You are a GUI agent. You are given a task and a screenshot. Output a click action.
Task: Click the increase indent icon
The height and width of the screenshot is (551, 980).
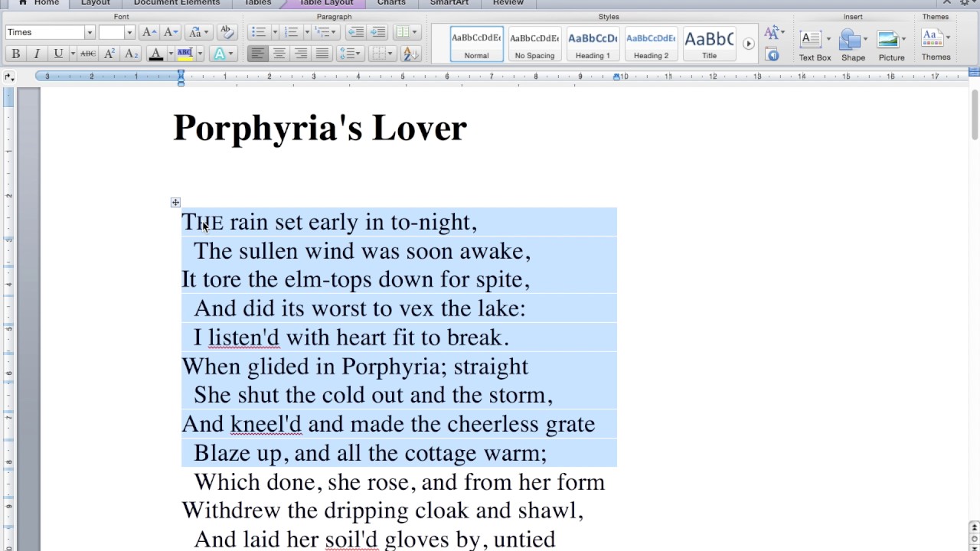[x=377, y=32]
